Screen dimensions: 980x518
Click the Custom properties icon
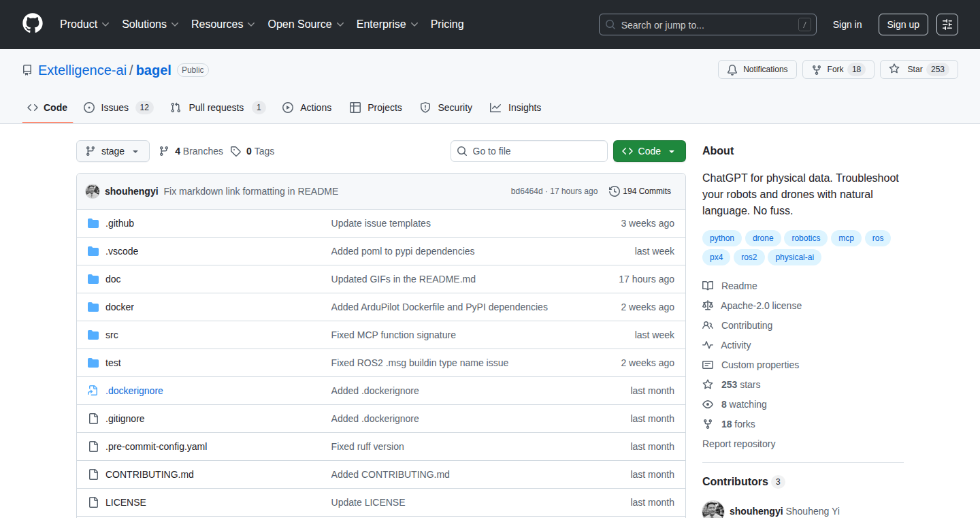(x=708, y=365)
